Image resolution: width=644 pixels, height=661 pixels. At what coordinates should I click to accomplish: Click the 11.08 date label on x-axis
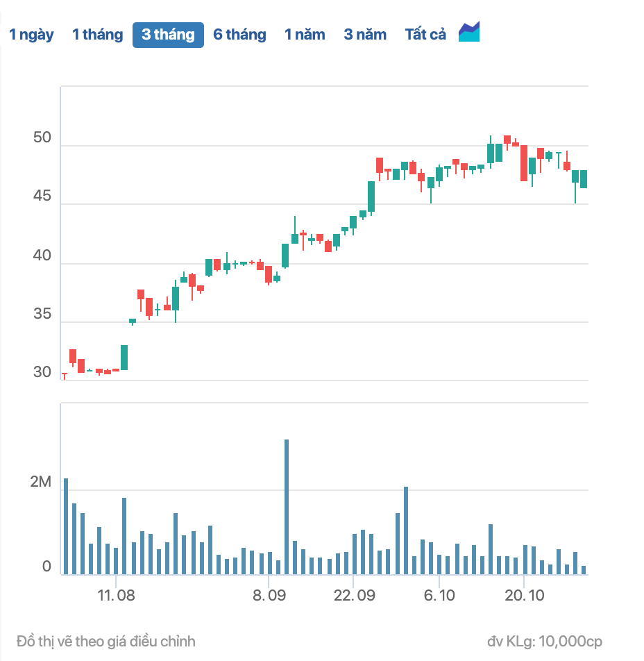117,596
